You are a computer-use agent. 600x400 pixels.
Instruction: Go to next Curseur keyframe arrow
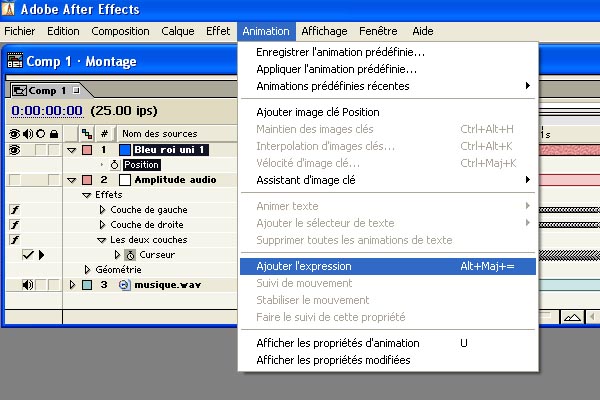[41, 255]
